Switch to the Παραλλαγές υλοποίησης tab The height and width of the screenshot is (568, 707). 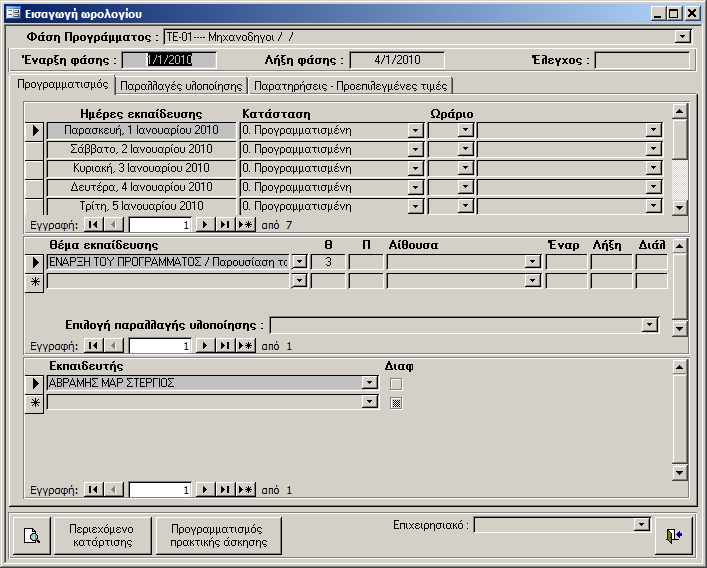(182, 85)
